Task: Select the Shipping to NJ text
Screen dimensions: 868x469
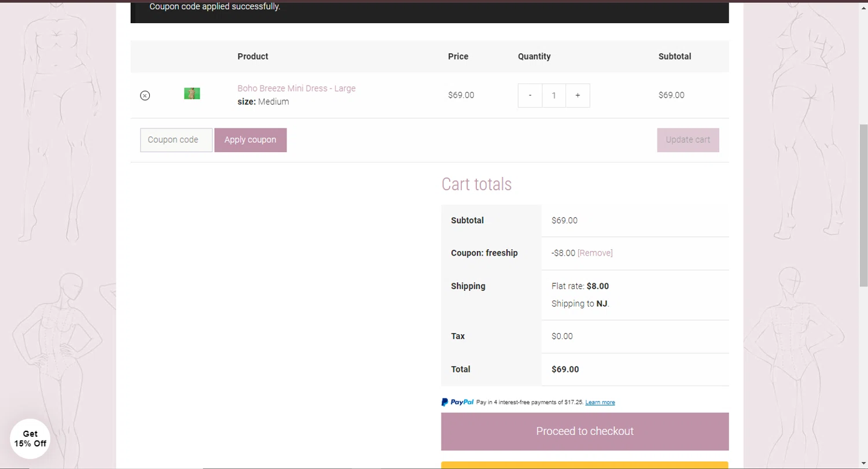Action: (x=580, y=304)
